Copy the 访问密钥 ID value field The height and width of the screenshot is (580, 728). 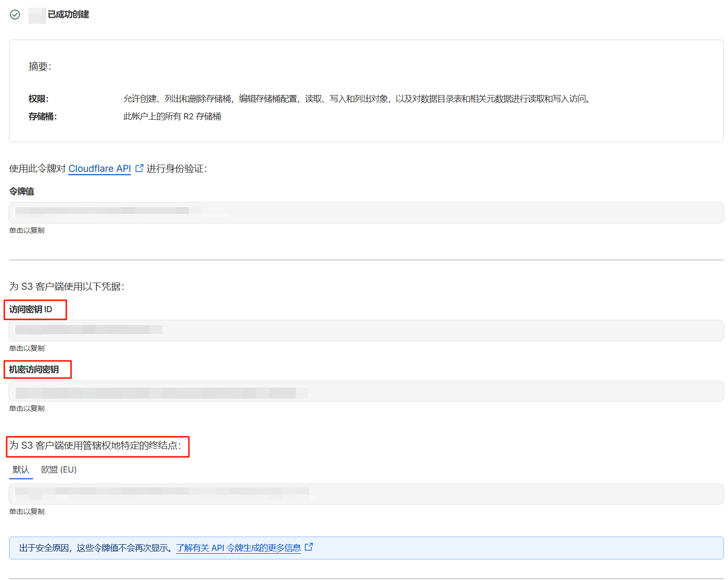[366, 330]
